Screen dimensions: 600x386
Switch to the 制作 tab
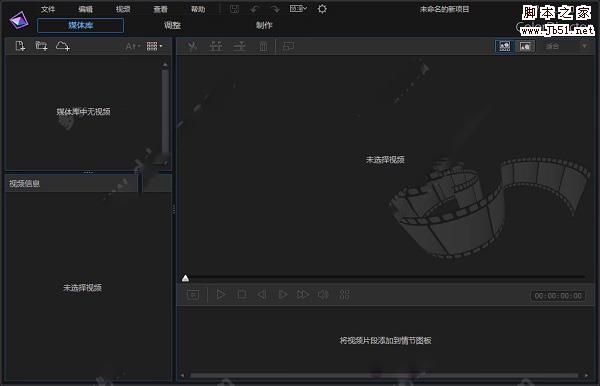[264, 26]
